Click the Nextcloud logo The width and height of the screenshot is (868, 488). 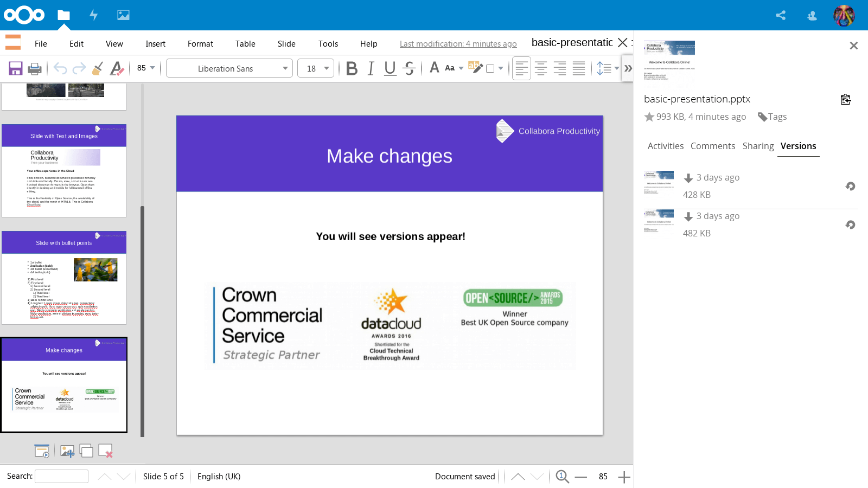pos(24,15)
